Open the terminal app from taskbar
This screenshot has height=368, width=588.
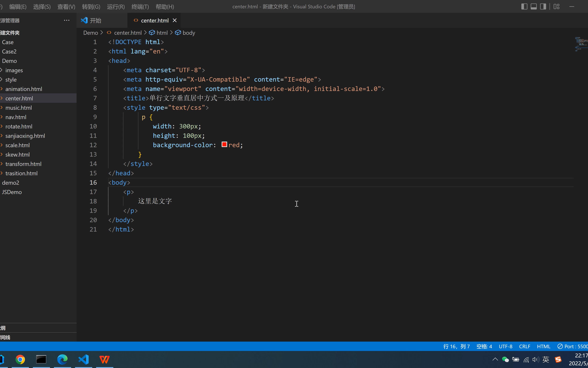41,359
